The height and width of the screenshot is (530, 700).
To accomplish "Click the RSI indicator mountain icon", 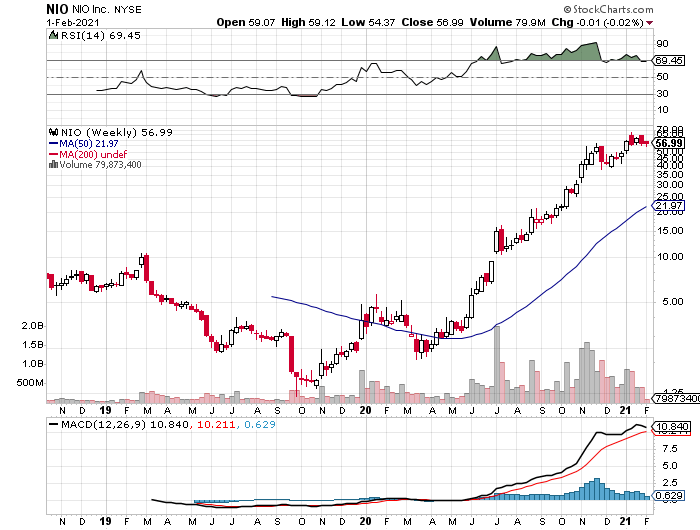I will pos(54,35).
